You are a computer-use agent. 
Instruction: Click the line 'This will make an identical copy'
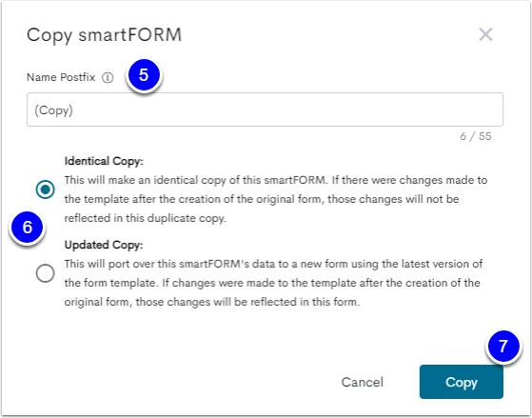(x=276, y=180)
